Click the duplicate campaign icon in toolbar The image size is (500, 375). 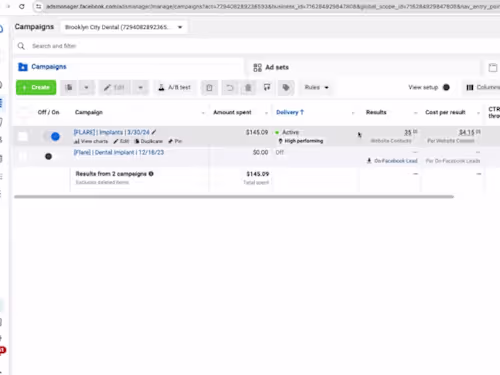pyautogui.click(x=69, y=87)
